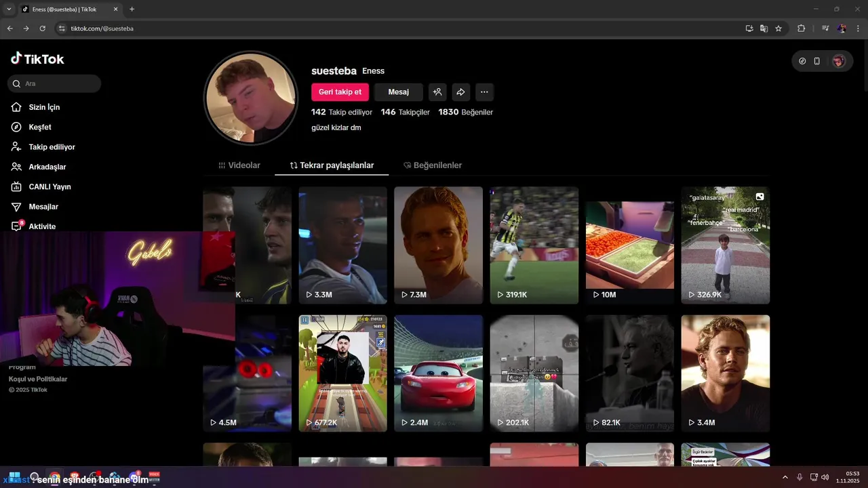Click the address bar URL
The width and height of the screenshot is (868, 488).
[102, 28]
